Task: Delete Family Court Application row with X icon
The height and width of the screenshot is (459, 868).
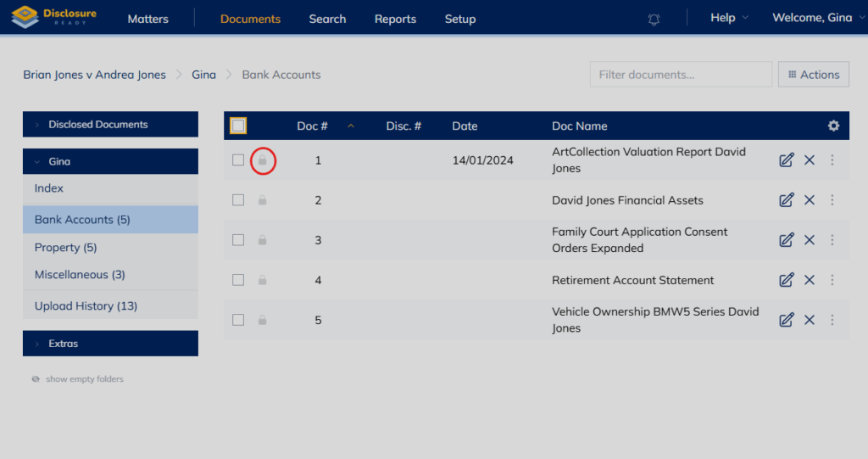Action: 810,240
